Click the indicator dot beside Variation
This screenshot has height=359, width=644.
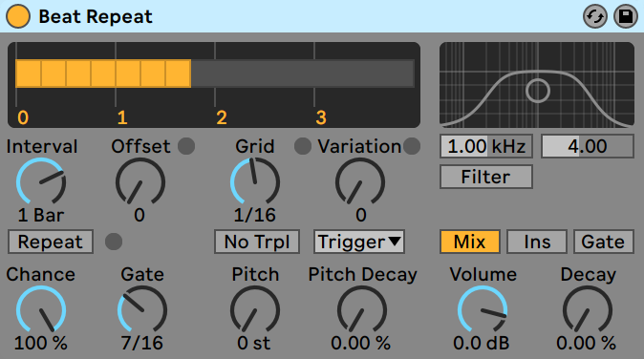(x=412, y=146)
